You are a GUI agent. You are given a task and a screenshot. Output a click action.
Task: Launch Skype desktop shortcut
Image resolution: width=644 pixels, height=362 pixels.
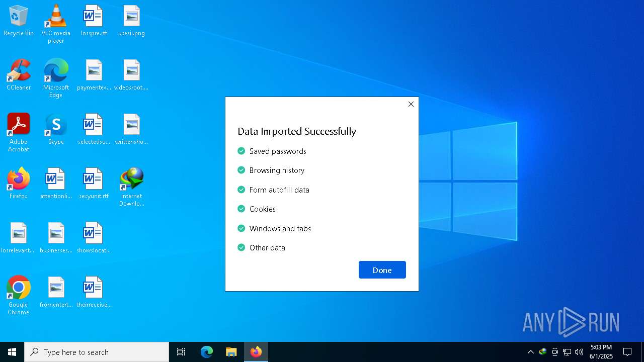coord(56,129)
